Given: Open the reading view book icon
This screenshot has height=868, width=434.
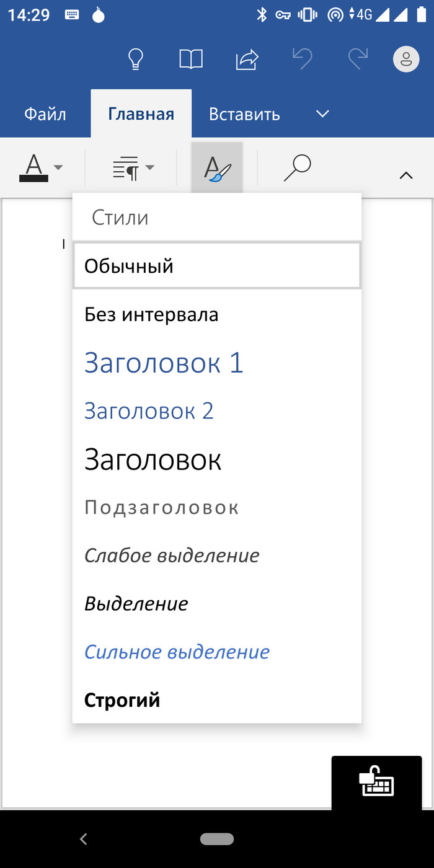Looking at the screenshot, I should (191, 60).
